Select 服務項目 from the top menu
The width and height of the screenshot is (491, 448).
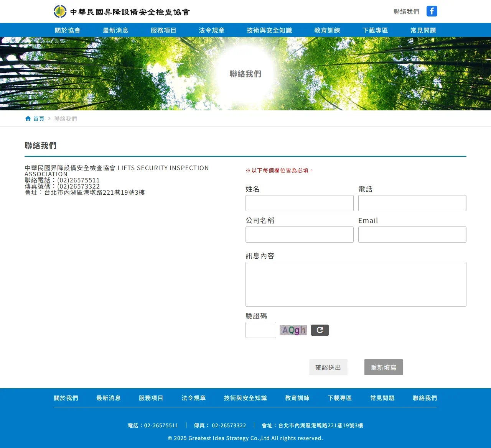coord(164,30)
